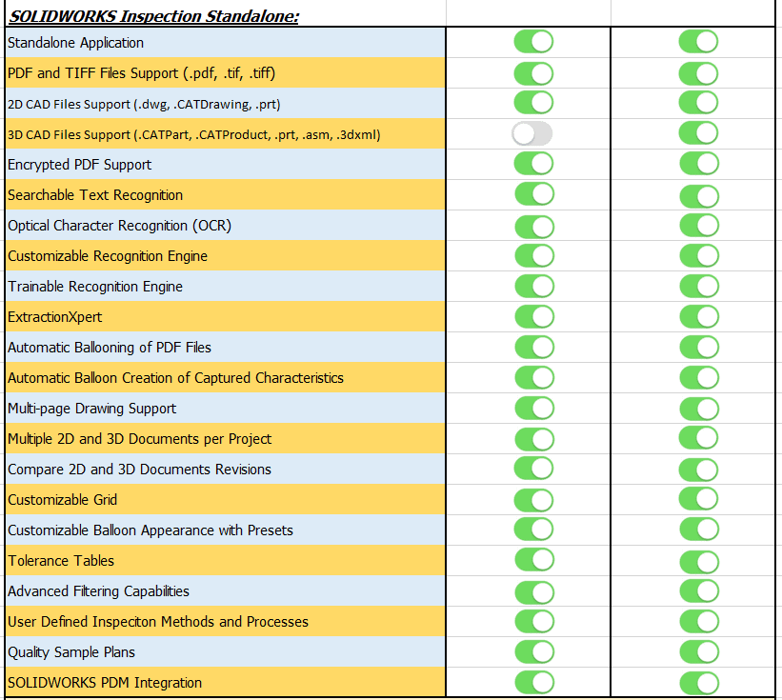Select the 'ExtractionXpert' cell

pyautogui.click(x=225, y=316)
